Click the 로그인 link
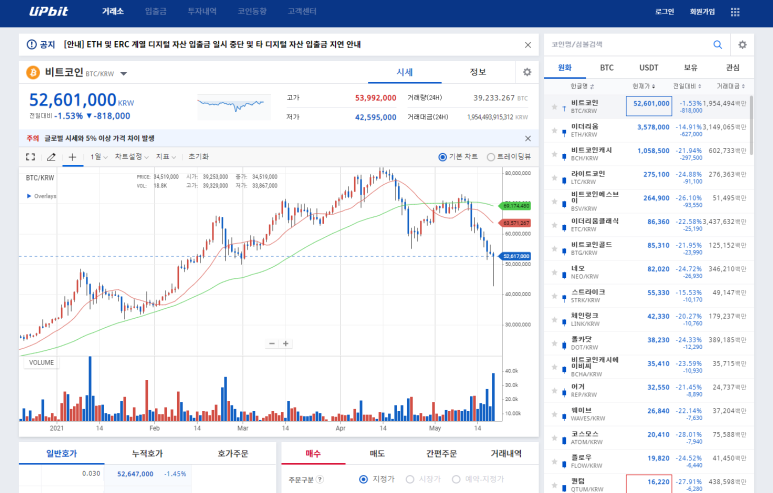The image size is (773, 493). point(665,12)
